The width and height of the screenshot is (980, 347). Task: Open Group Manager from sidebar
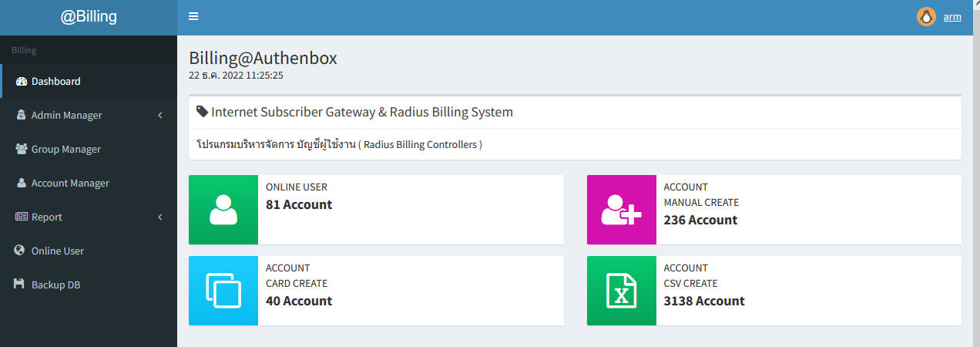pos(65,149)
